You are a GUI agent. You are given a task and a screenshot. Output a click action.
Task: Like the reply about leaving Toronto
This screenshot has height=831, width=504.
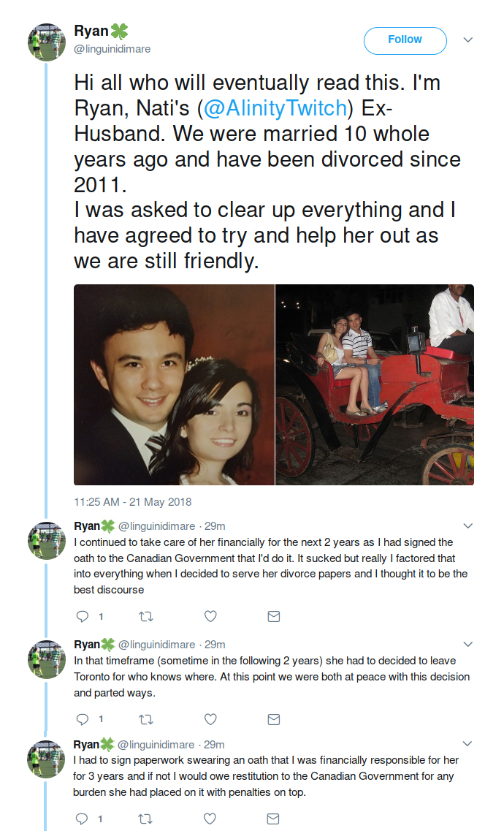click(210, 719)
